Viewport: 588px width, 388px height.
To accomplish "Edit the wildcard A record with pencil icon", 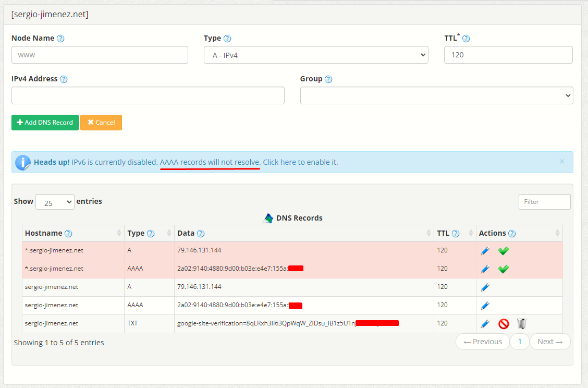I will [x=485, y=251].
